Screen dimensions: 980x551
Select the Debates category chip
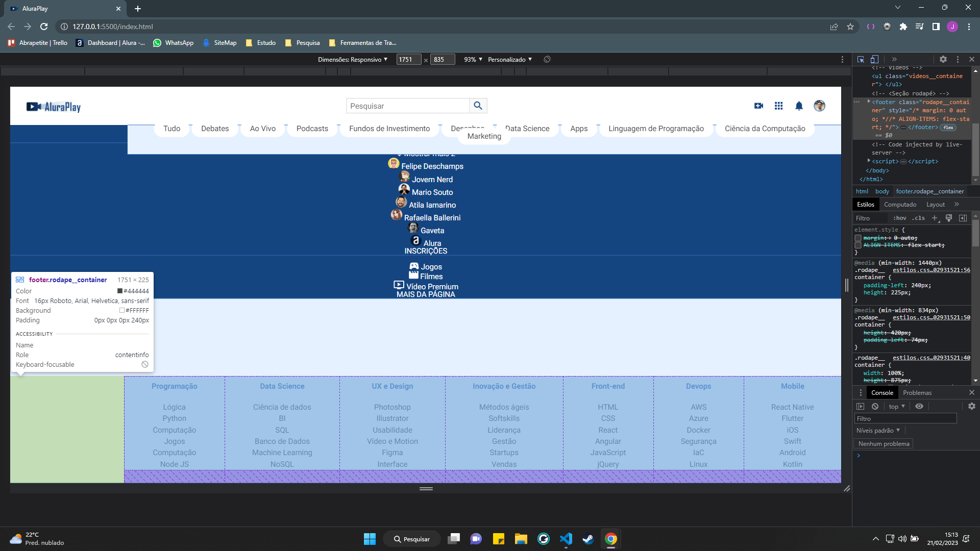pos(215,129)
